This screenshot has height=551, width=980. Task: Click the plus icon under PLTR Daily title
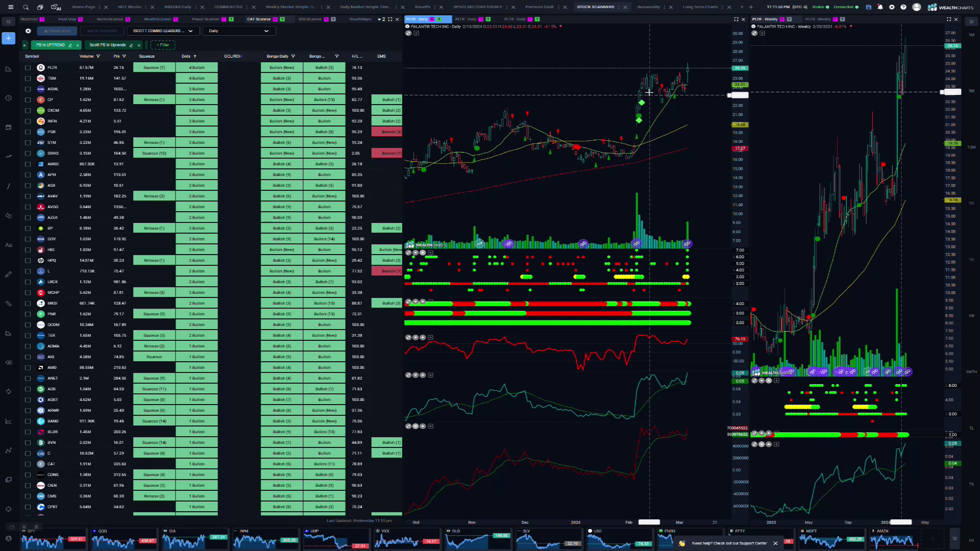click(416, 33)
